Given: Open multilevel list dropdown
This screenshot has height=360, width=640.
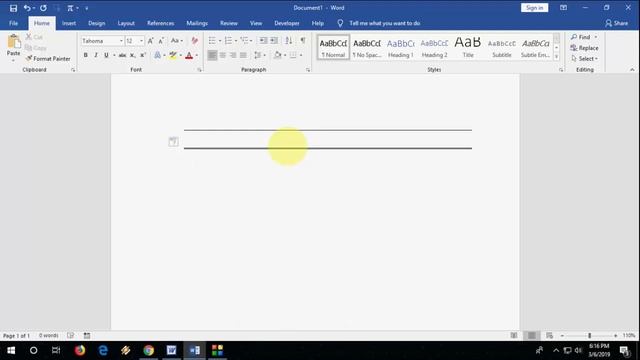Looking at the screenshot, I should click(251, 41).
